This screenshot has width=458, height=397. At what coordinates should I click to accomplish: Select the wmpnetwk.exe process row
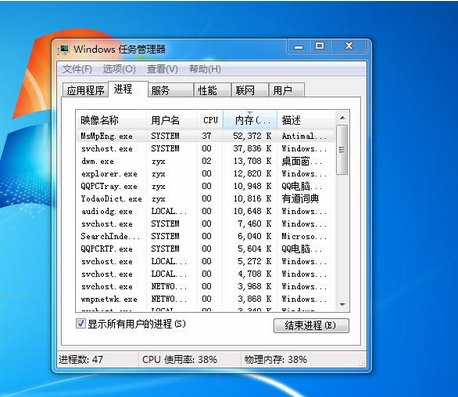205,299
